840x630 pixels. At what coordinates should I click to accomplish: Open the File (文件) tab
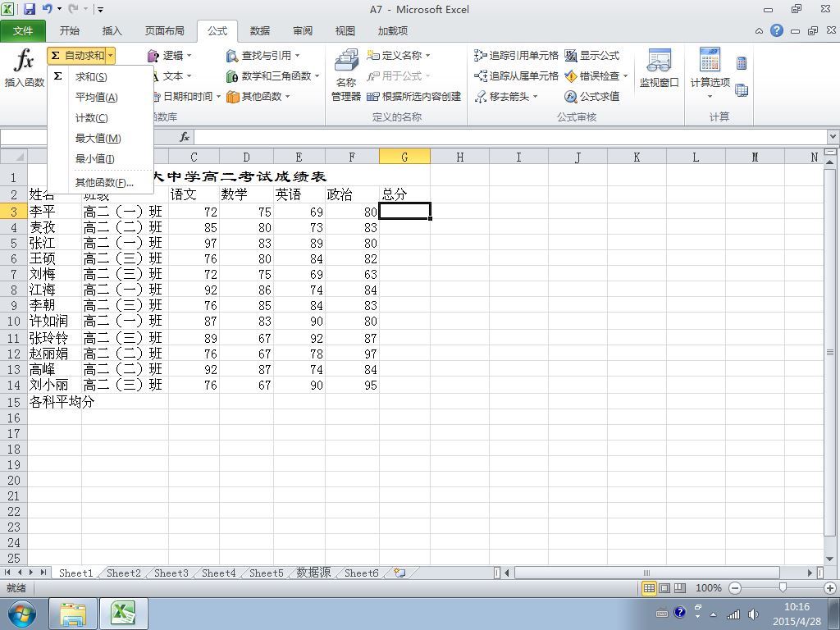tap(22, 31)
